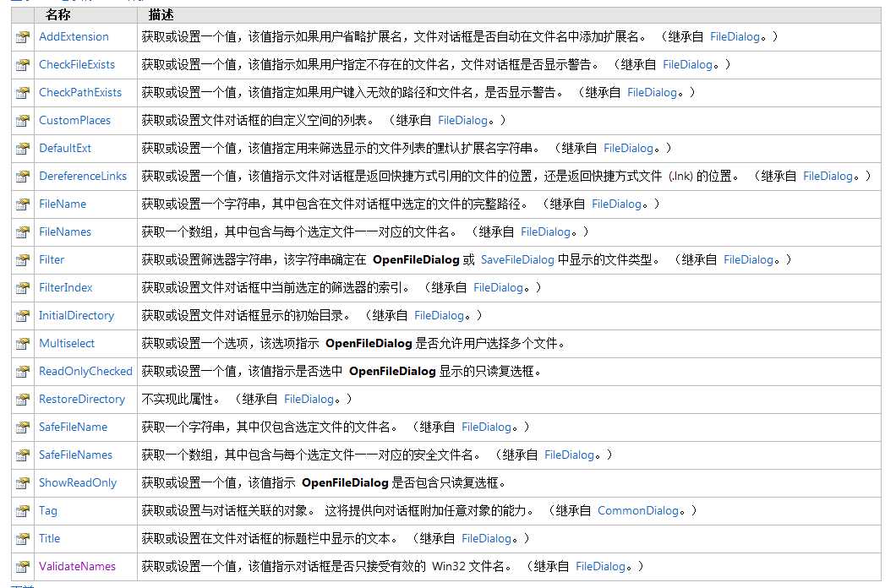Click property icon beside FilterIndex
This screenshot has height=588, width=896.
pos(22,289)
